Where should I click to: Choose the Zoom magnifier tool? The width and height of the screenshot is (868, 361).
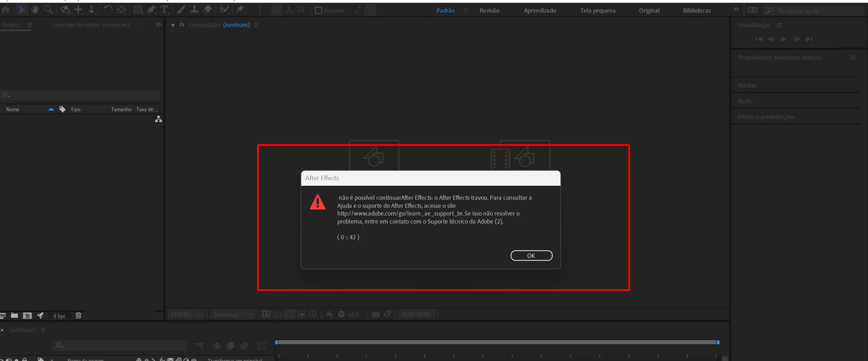pos(49,10)
